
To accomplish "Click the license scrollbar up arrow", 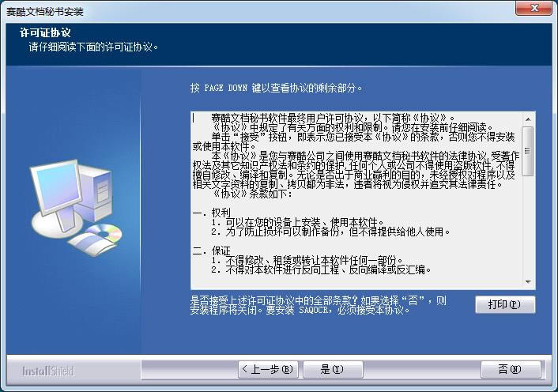I will coord(528,119).
